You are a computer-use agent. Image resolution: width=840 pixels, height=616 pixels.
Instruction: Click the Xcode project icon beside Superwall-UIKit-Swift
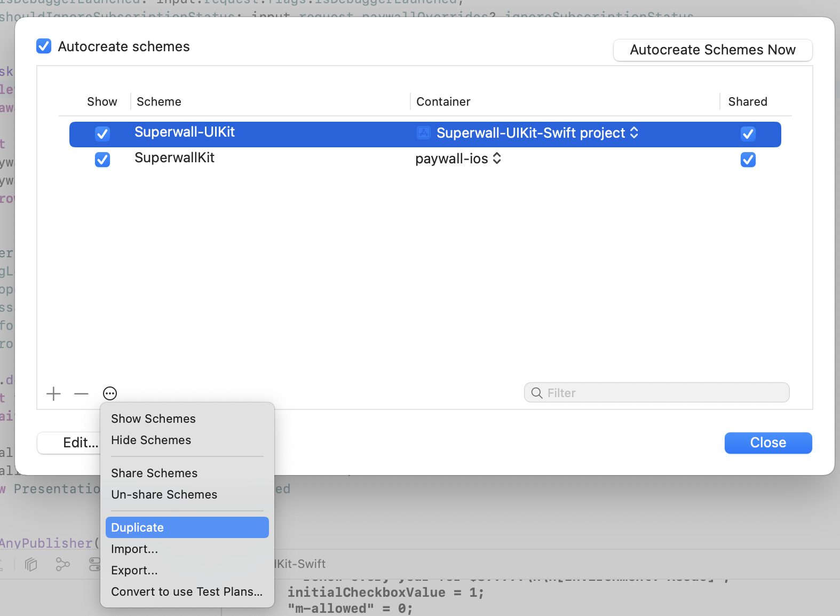(424, 133)
